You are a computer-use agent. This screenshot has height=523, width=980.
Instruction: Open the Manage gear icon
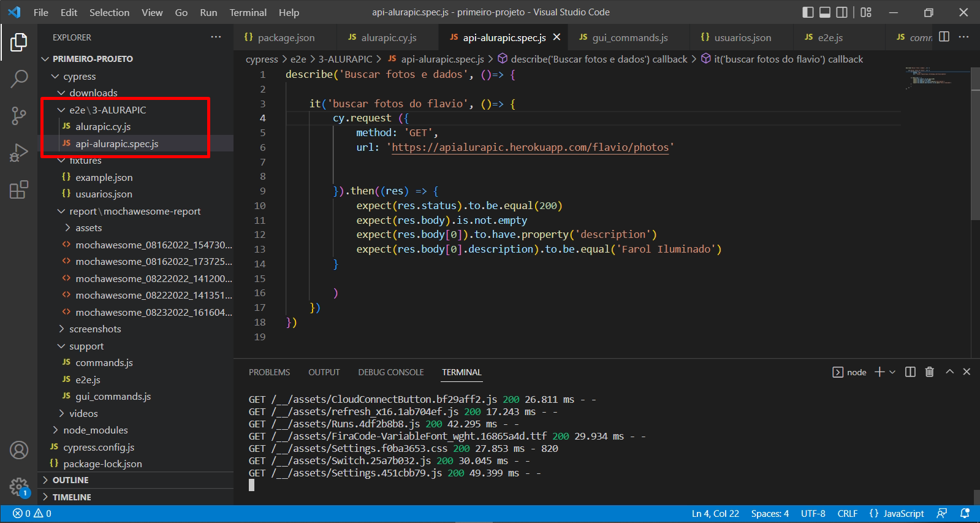[19, 487]
